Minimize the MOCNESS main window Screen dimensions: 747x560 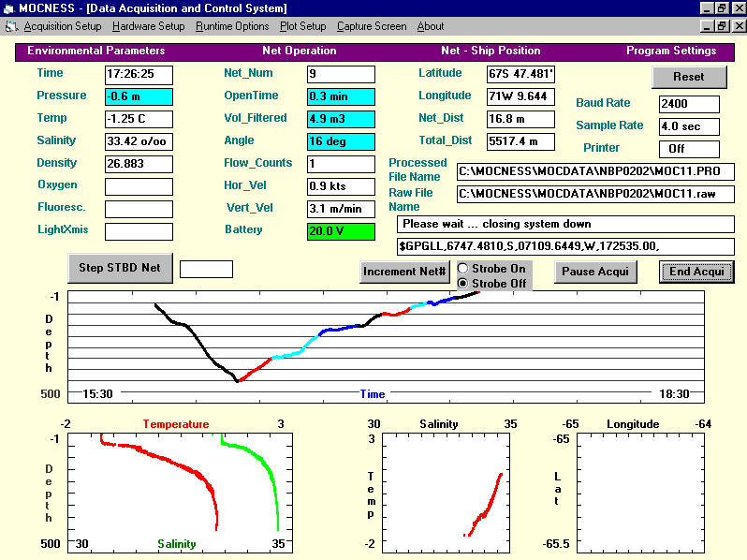(707, 8)
